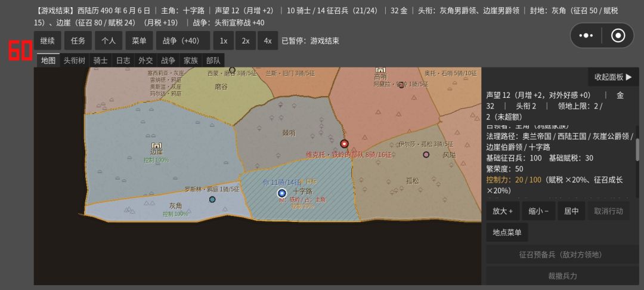644x290 pixels.
Task: Tap the capsule close target icon
Action: coord(618,36)
